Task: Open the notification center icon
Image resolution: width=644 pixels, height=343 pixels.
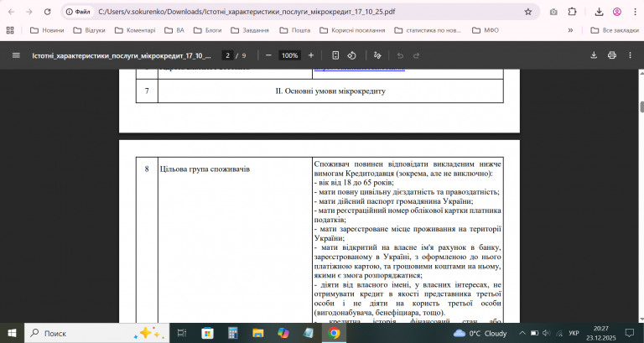Action: (629, 333)
